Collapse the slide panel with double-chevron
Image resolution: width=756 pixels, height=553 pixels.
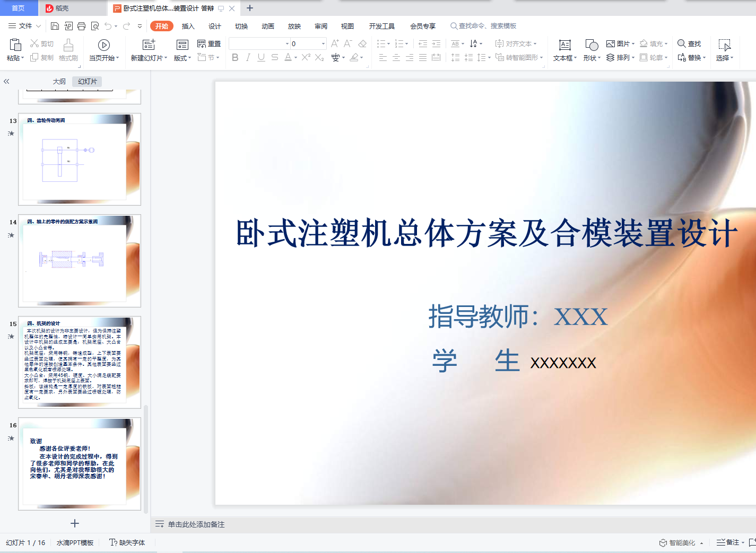(6, 82)
